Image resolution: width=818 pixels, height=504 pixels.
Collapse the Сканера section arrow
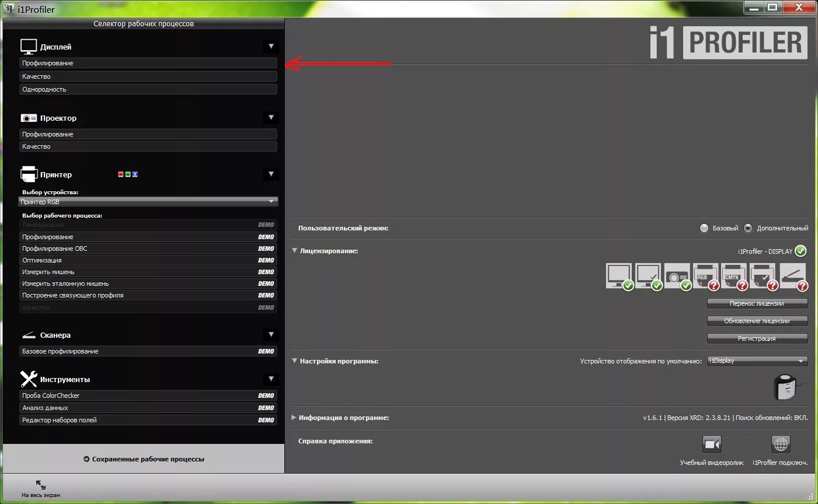tap(271, 335)
